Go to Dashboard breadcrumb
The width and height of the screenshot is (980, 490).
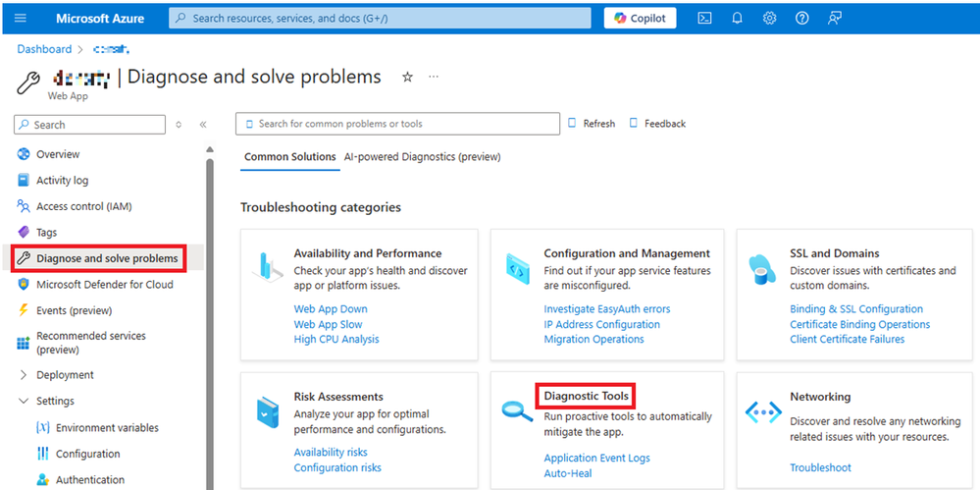(x=44, y=49)
